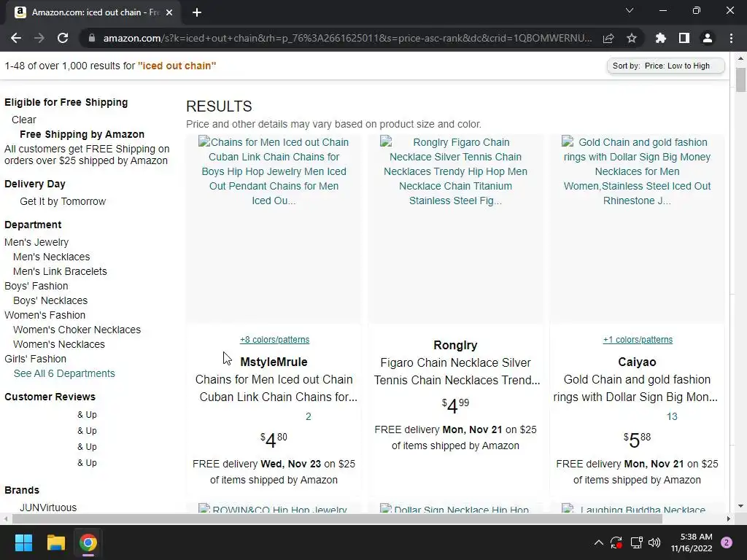The height and width of the screenshot is (560, 747).
Task: Open the site security lock info
Action: [92, 38]
